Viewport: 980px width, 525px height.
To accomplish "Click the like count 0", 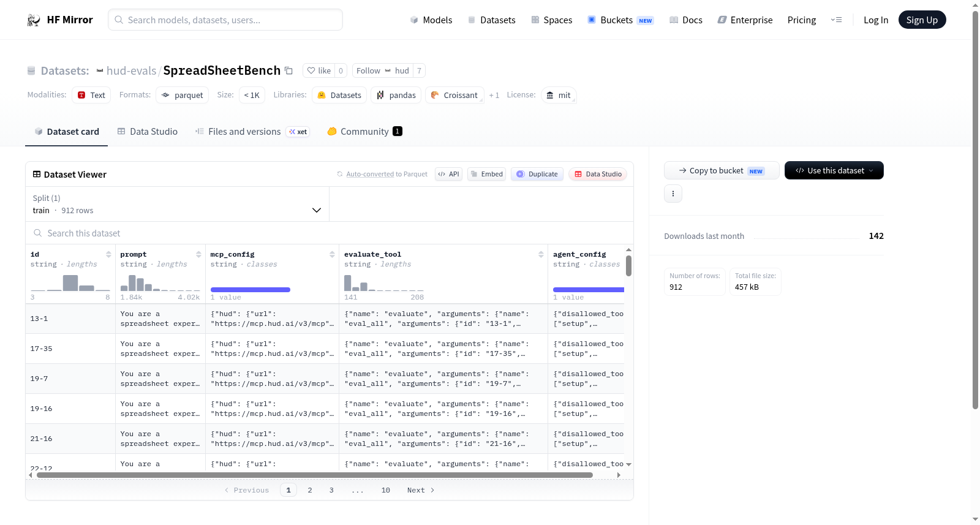I will point(341,70).
